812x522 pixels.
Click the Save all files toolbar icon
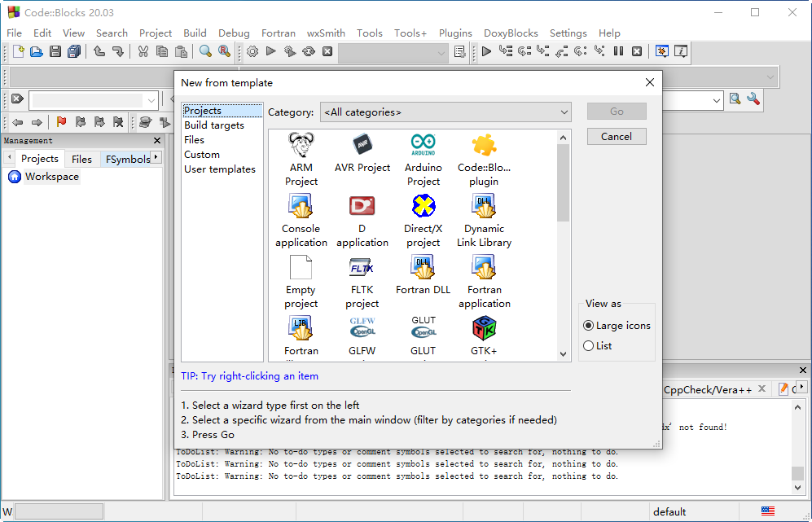(x=74, y=51)
